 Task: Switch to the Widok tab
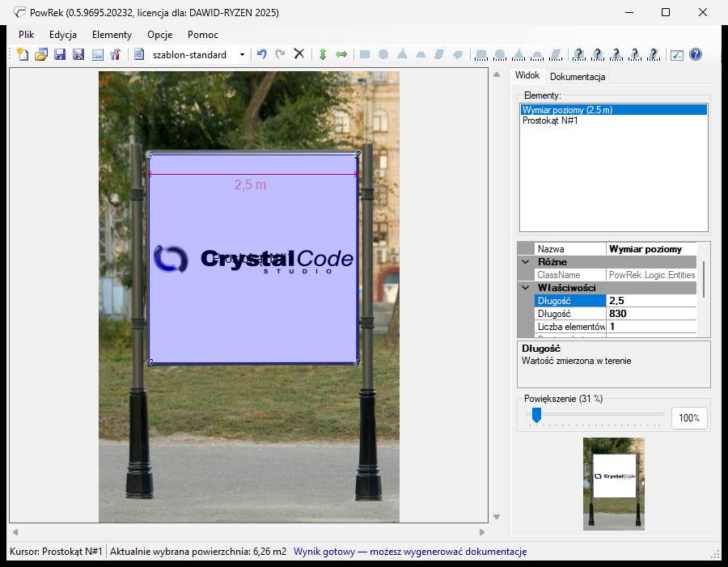coord(527,75)
